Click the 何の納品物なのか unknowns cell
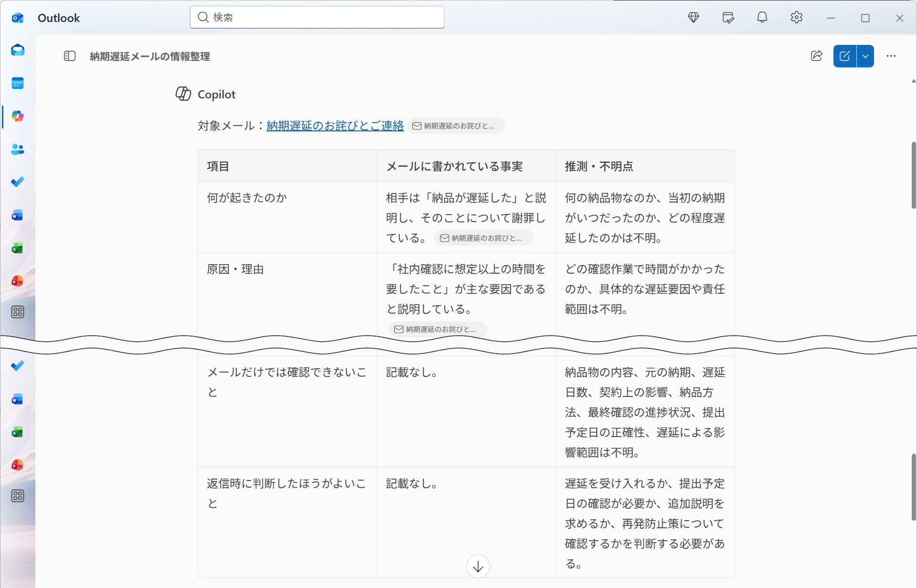Viewport: 917px width, 588px height. pos(645,217)
